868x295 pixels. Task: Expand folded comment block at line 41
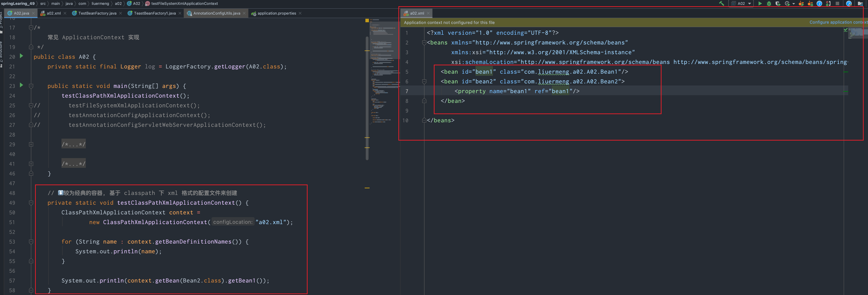coord(31,164)
